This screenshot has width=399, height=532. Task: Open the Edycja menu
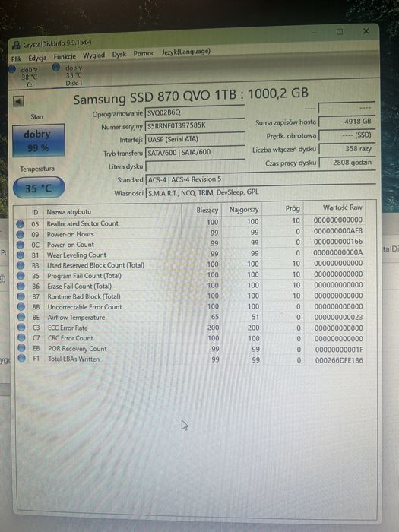[37, 58]
